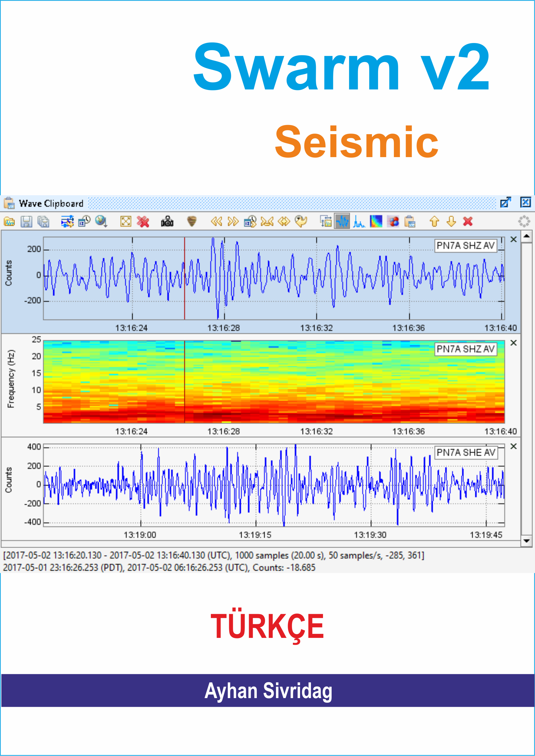The image size is (535, 756).
Task: Close the PN7A SHE AV waveform panel
Action: click(x=513, y=446)
